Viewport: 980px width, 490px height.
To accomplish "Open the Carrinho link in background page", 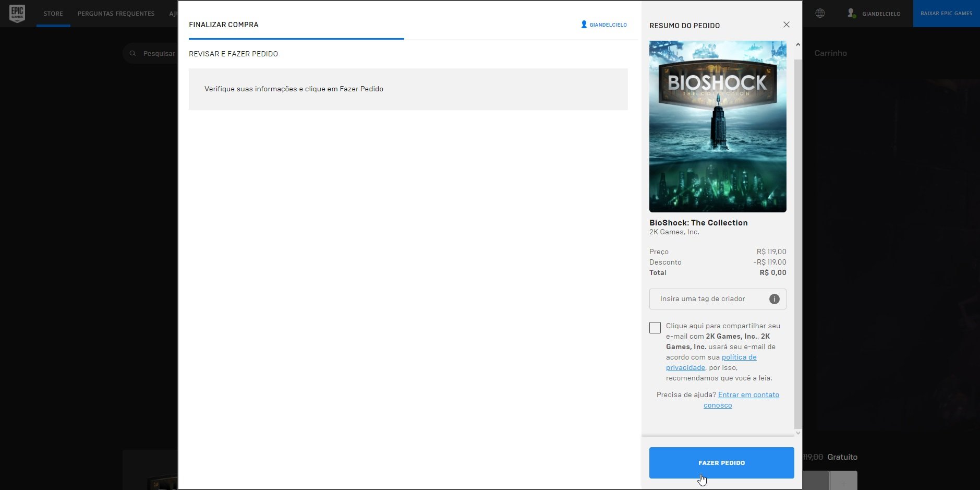I will point(830,53).
